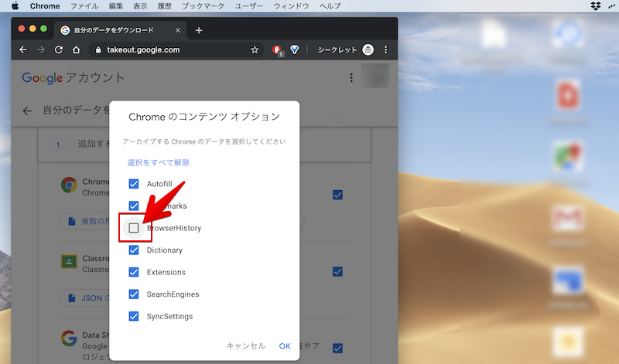
Task: Uncheck the Autofill checkbox
Action: pos(134,184)
